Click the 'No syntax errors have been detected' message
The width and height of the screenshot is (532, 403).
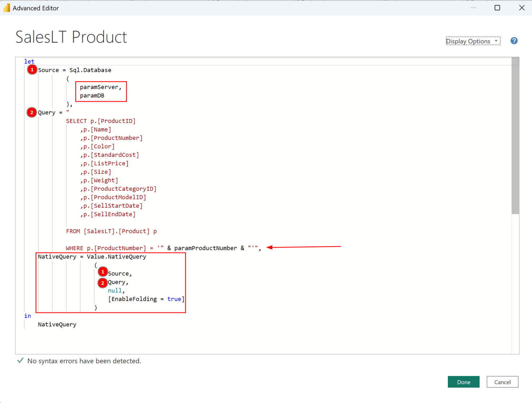(84, 361)
